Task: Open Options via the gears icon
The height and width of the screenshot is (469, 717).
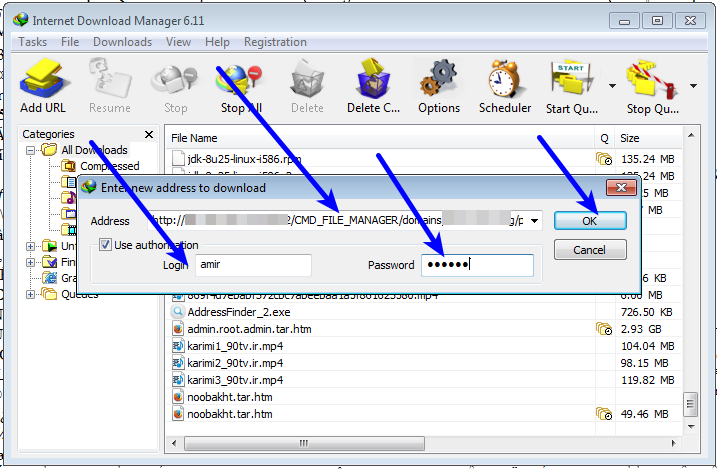Action: tap(438, 80)
